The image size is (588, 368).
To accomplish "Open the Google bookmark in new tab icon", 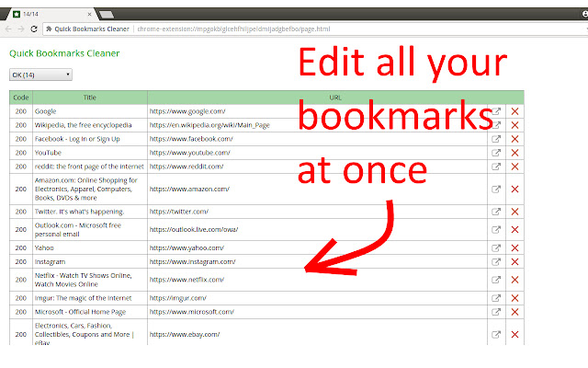I will click(x=496, y=111).
